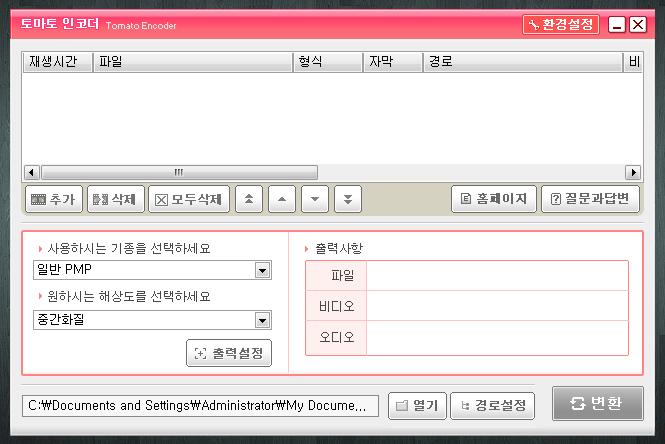This screenshot has height=444, width=665.
Task: Move selected item to top of list
Action: tap(249, 199)
